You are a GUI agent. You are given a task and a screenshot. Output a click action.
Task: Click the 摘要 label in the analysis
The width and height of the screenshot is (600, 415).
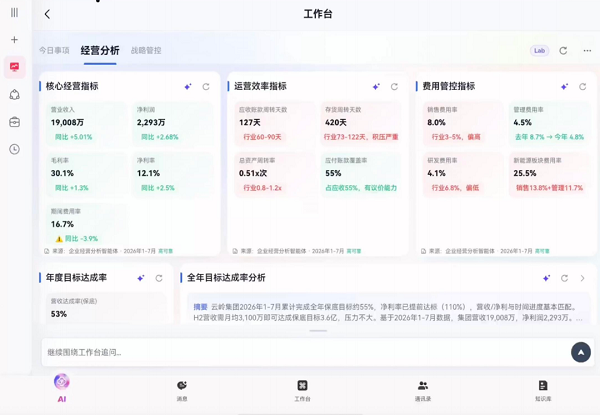200,307
